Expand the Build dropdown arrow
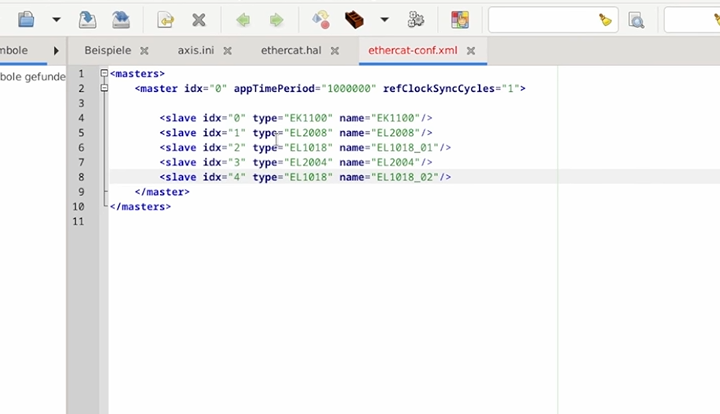The width and height of the screenshot is (720, 414). (384, 19)
